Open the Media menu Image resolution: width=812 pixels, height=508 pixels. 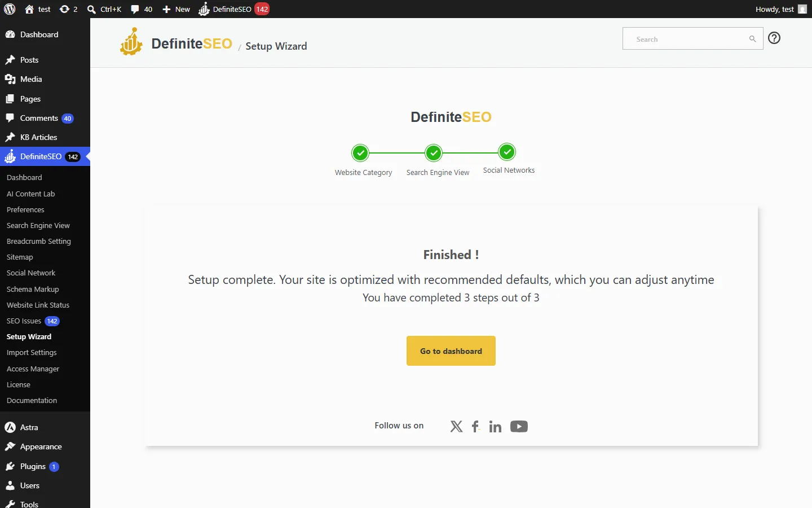coord(45,79)
